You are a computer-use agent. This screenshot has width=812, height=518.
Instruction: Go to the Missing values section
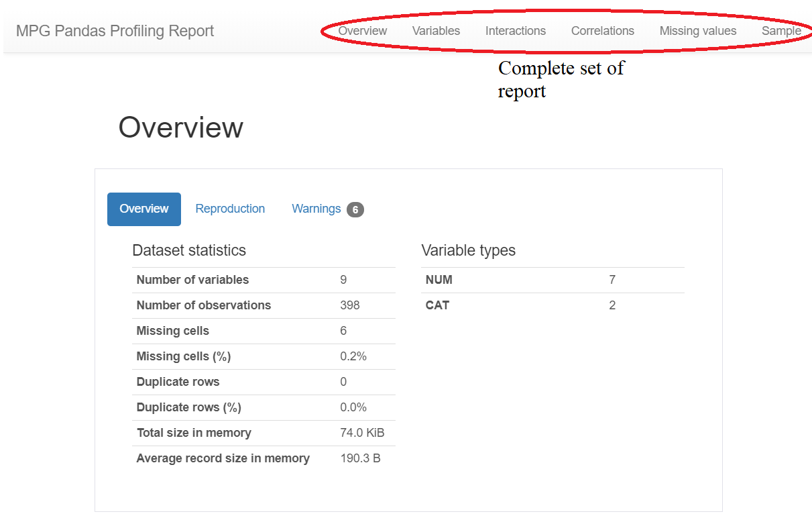697,31
